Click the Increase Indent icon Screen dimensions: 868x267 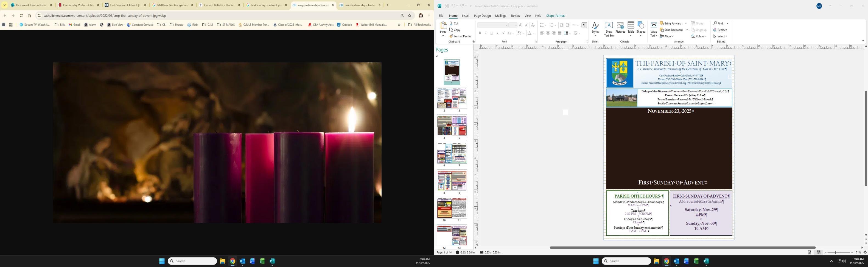(x=567, y=25)
